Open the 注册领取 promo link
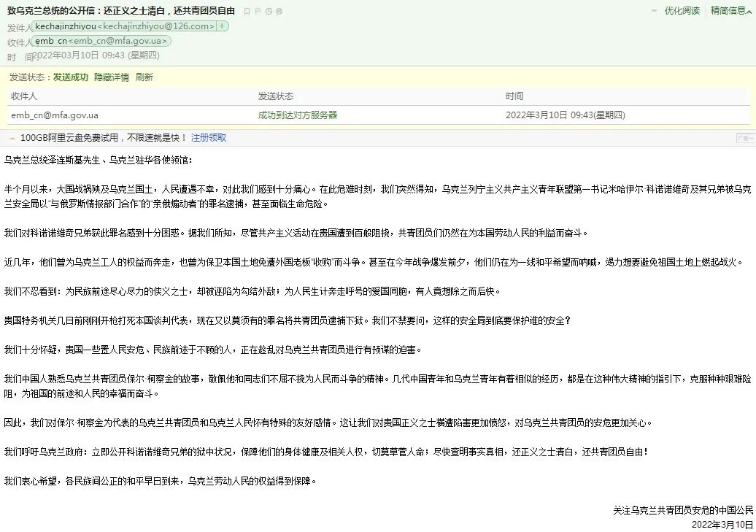756x532 pixels. (x=209, y=137)
